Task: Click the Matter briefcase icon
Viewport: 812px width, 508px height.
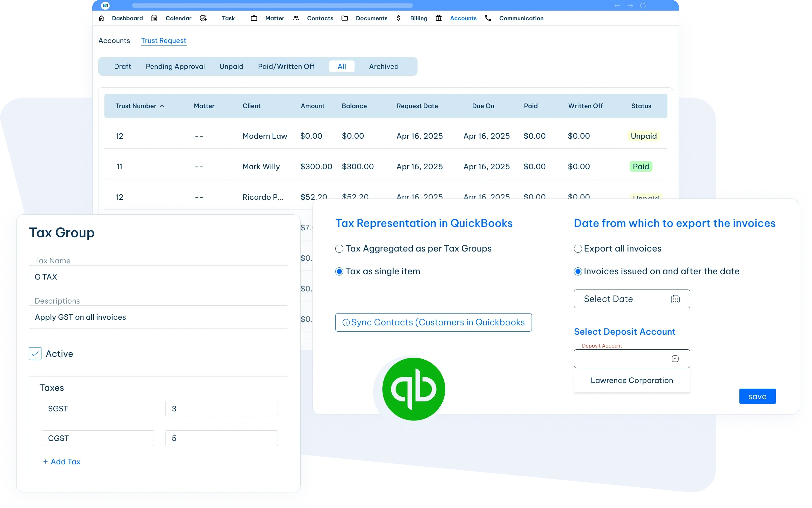Action: tap(254, 18)
